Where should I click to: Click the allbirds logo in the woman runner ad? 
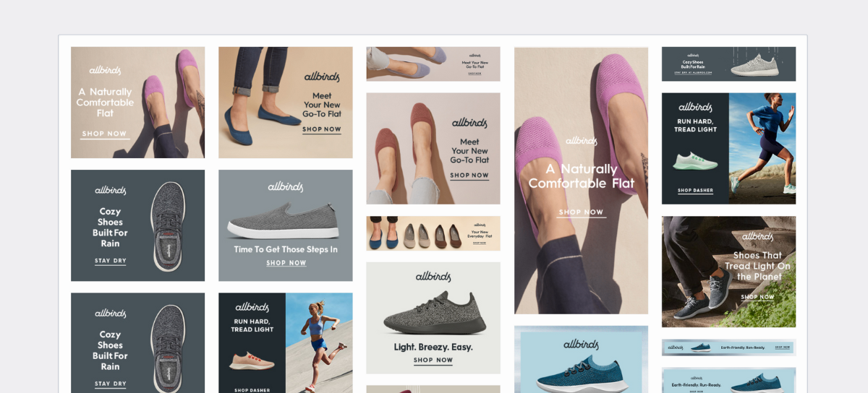tap(252, 307)
